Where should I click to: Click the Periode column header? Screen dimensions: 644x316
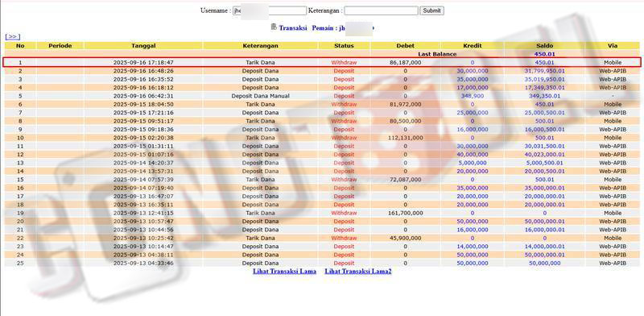click(x=60, y=46)
